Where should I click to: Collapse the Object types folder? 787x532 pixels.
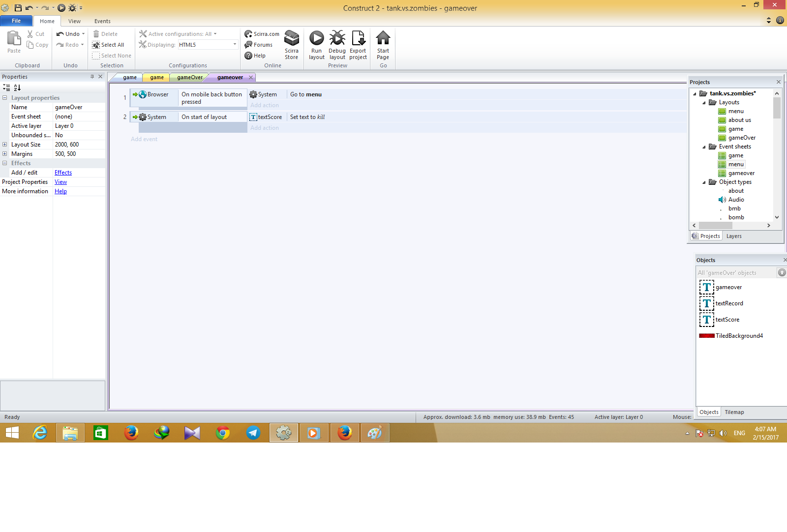click(x=704, y=182)
